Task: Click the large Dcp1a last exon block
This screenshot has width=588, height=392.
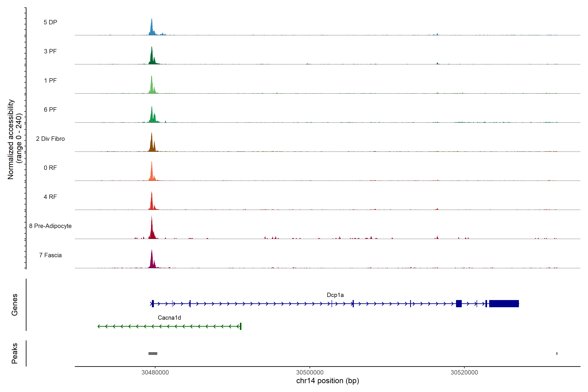Action: click(x=504, y=303)
